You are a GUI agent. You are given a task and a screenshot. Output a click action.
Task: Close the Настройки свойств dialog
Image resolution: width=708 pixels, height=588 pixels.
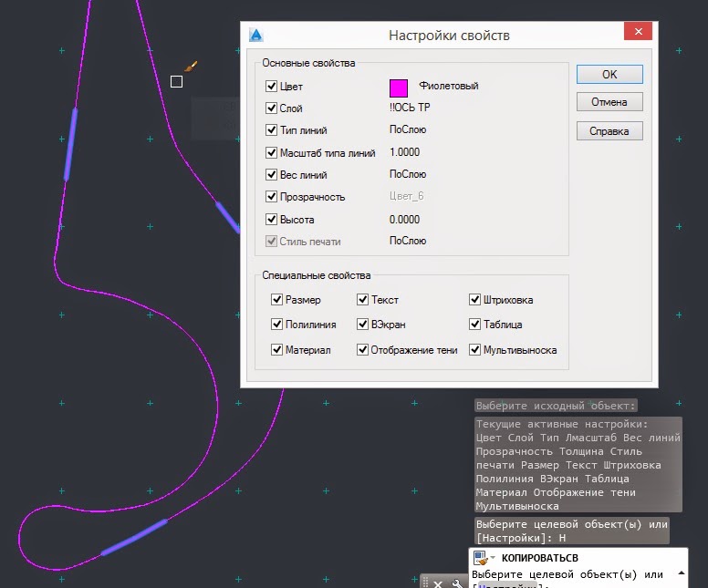click(638, 31)
